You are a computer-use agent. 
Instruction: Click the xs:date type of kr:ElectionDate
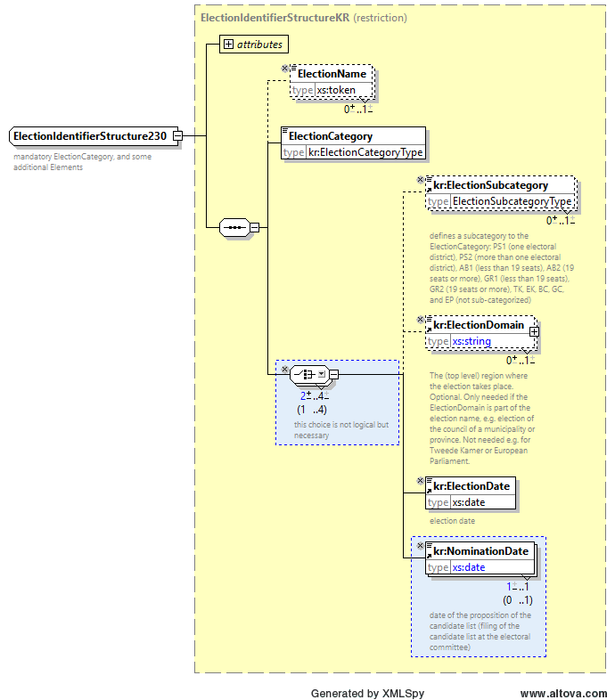[469, 502]
